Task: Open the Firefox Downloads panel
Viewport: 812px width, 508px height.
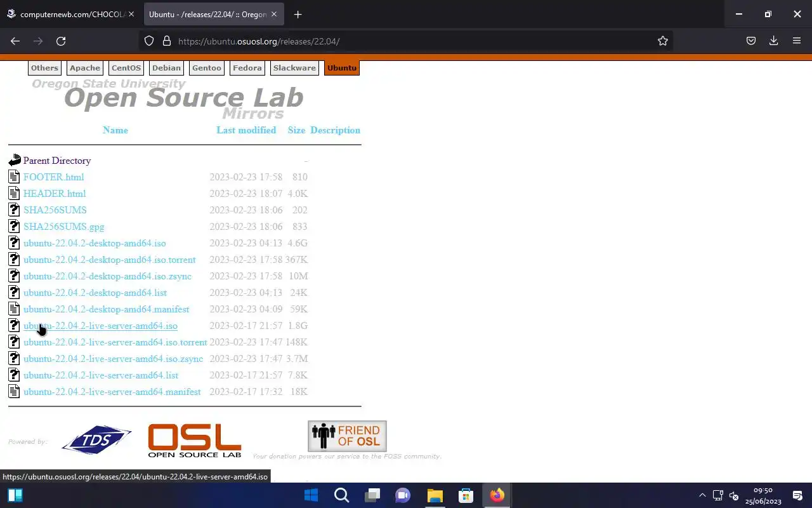Action: (774, 41)
